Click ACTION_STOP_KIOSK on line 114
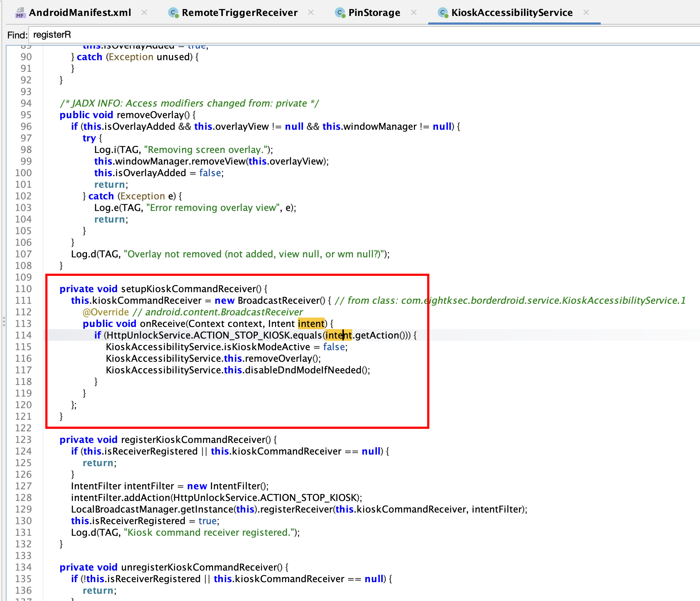Screen dimensions: 700x601 point(242,335)
